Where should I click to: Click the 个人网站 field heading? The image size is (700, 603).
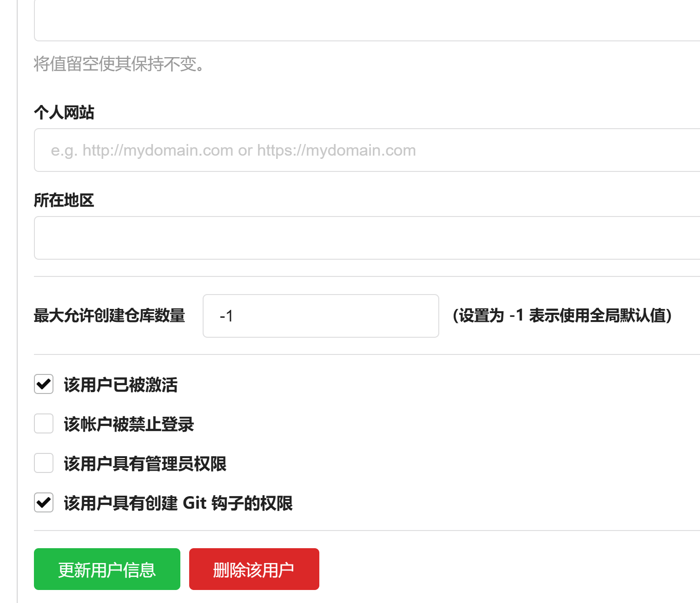64,112
